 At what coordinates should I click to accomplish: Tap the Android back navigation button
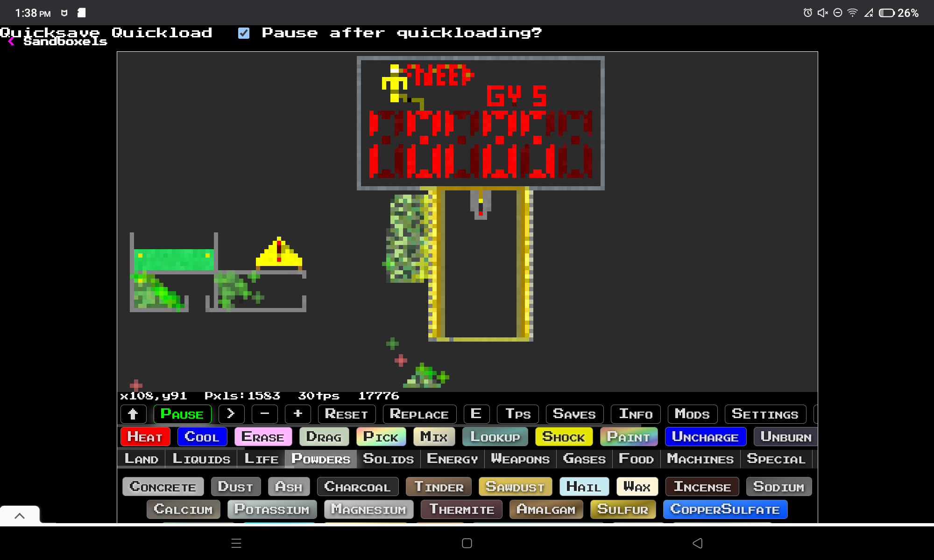pyautogui.click(x=697, y=543)
